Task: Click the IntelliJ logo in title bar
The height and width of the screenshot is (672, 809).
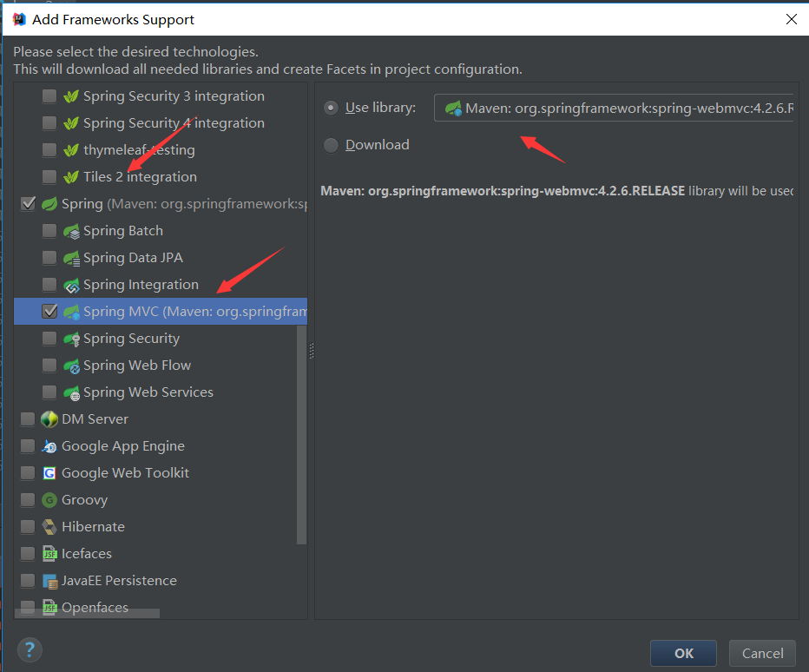Action: click(x=19, y=19)
